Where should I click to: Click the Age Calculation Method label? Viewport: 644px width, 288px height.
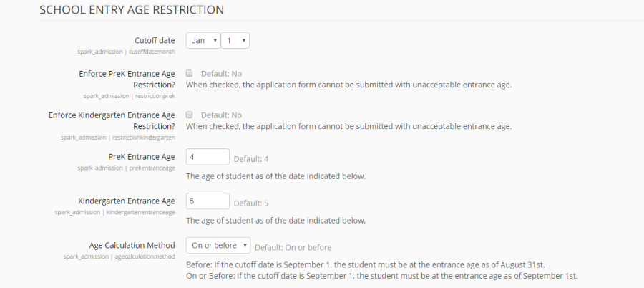[x=132, y=245]
